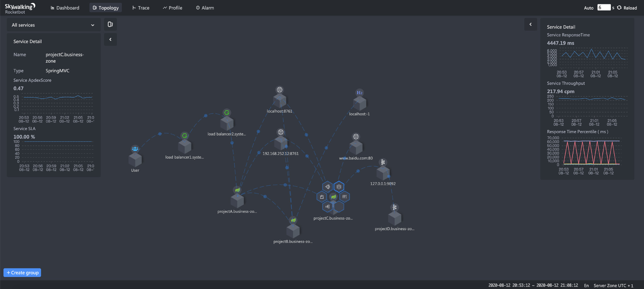Collapse the left Service Detail panel
The height and width of the screenshot is (289, 644).
pos(110,40)
